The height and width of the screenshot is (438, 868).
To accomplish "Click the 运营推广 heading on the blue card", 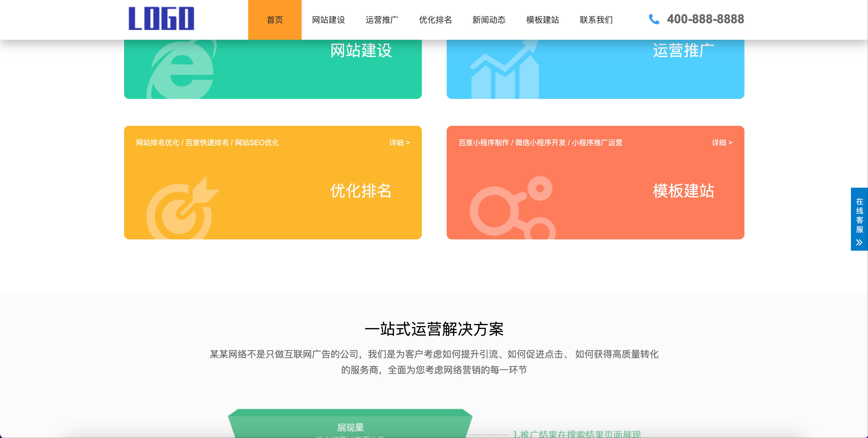I will coord(683,51).
